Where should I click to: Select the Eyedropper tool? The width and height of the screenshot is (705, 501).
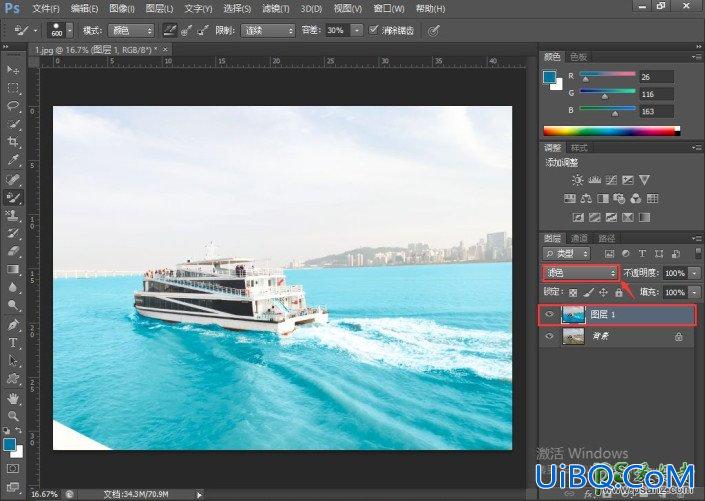pos(13,160)
